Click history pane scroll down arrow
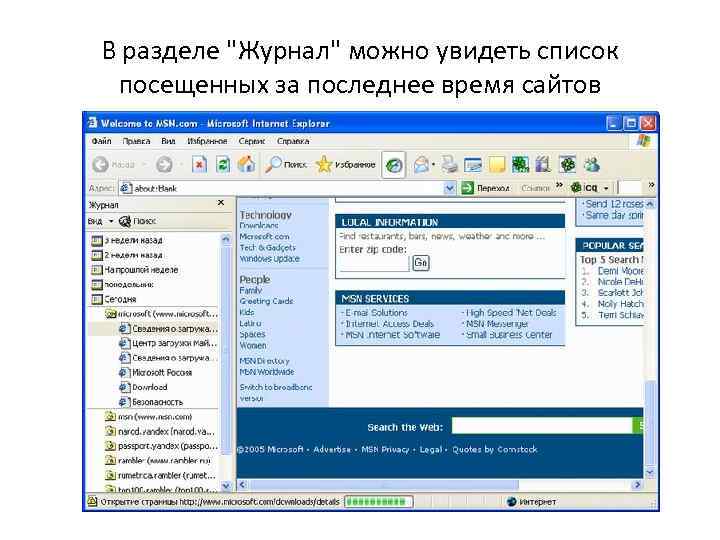Screen dimensions: 720x540 [x=225, y=485]
